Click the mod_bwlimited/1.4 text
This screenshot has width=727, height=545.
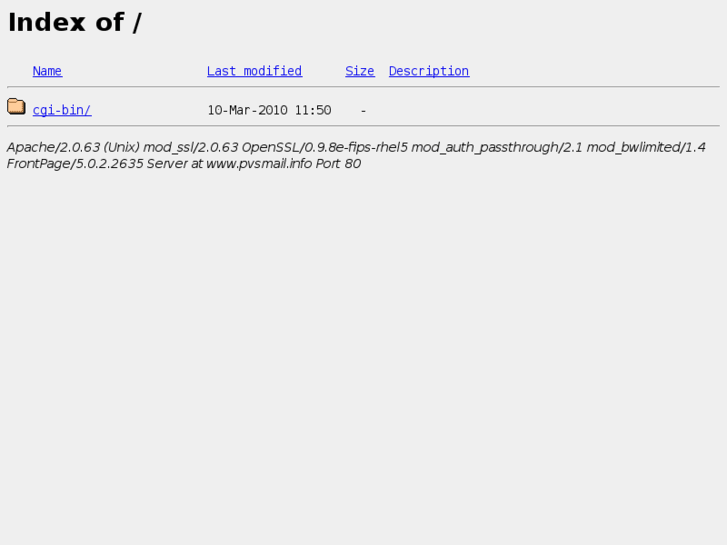tap(646, 147)
